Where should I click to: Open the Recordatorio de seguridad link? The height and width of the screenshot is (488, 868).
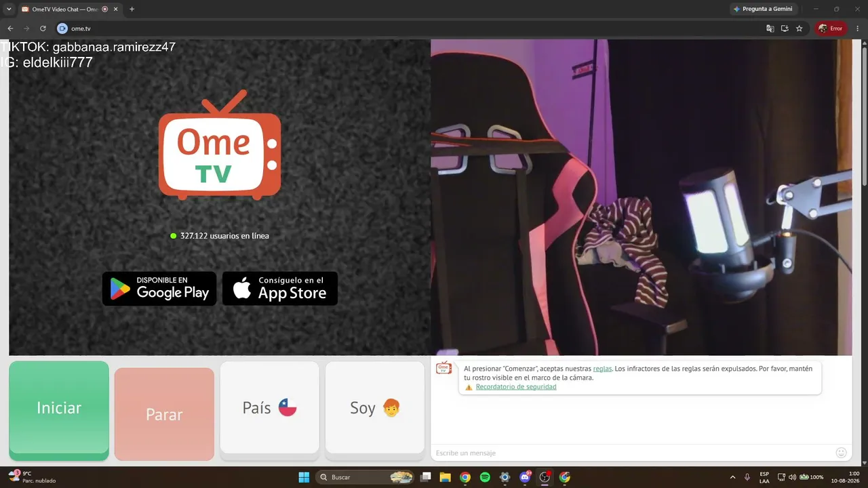point(516,387)
